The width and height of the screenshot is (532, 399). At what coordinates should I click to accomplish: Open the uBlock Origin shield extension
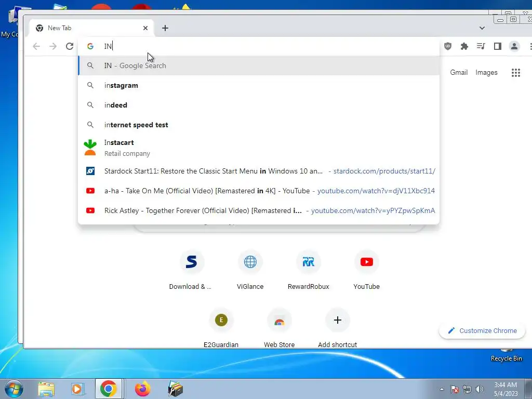pyautogui.click(x=448, y=46)
